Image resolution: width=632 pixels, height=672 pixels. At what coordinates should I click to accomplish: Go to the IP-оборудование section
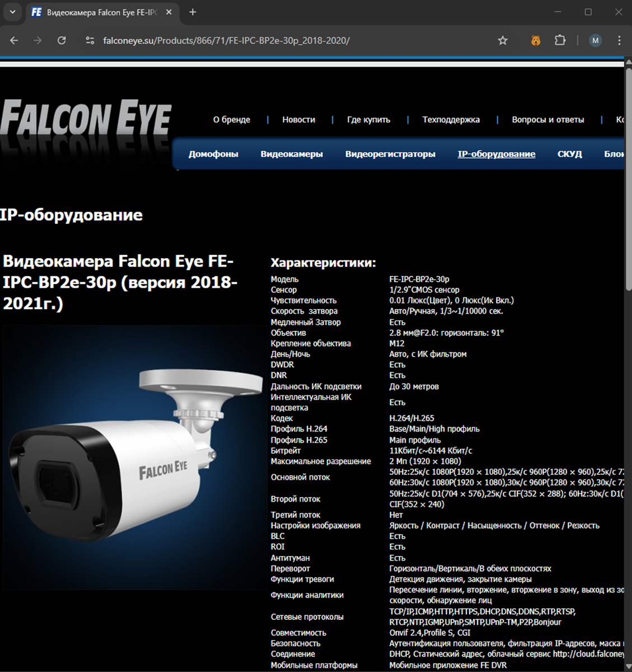(497, 154)
